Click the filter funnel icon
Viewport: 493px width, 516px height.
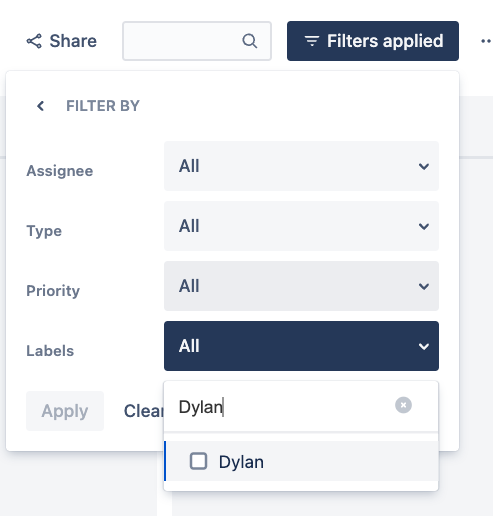click(x=312, y=41)
